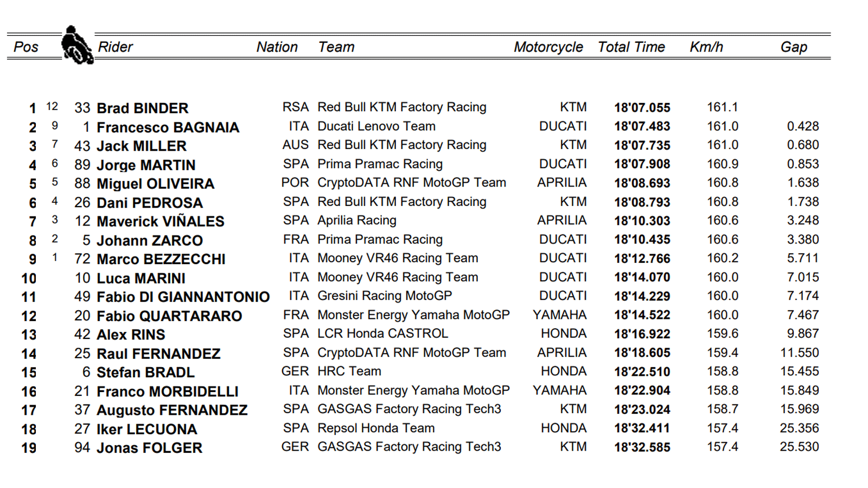Click the Rider column header

[x=116, y=47]
